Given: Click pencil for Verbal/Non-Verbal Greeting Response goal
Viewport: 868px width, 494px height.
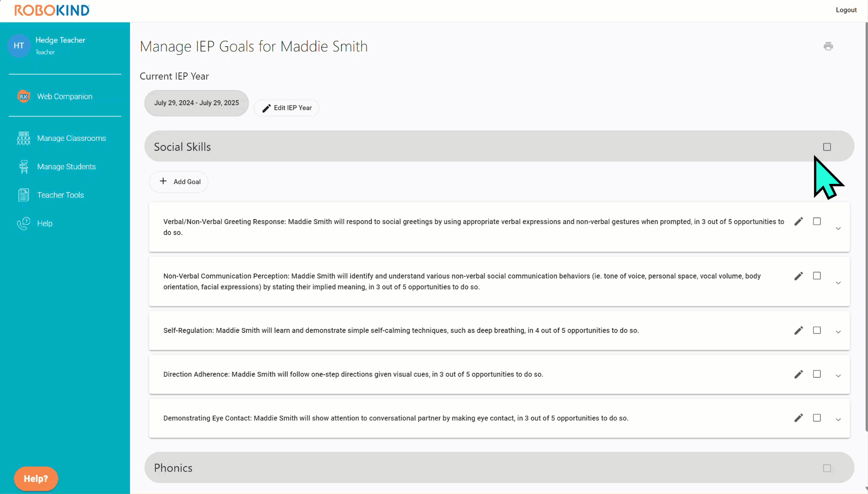Looking at the screenshot, I should pyautogui.click(x=798, y=221).
